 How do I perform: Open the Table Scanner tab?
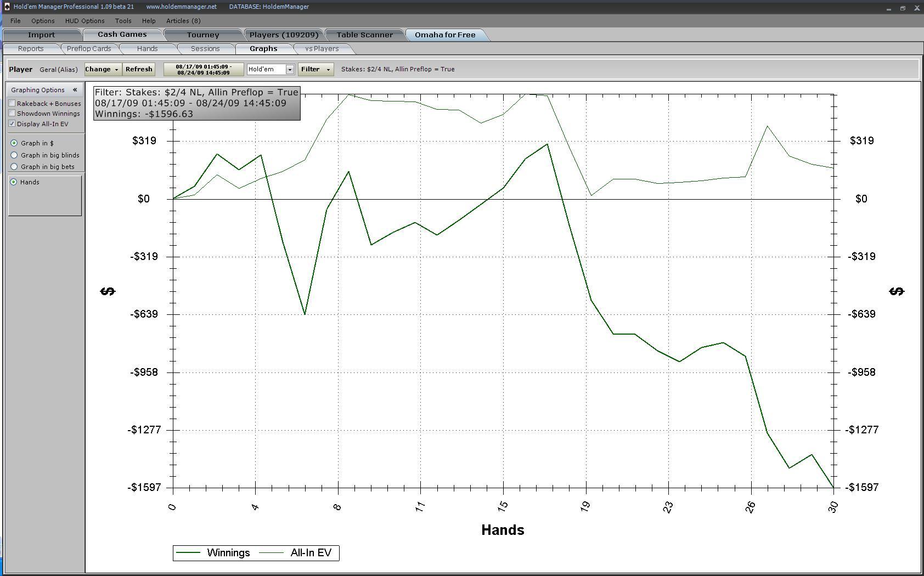click(x=364, y=35)
